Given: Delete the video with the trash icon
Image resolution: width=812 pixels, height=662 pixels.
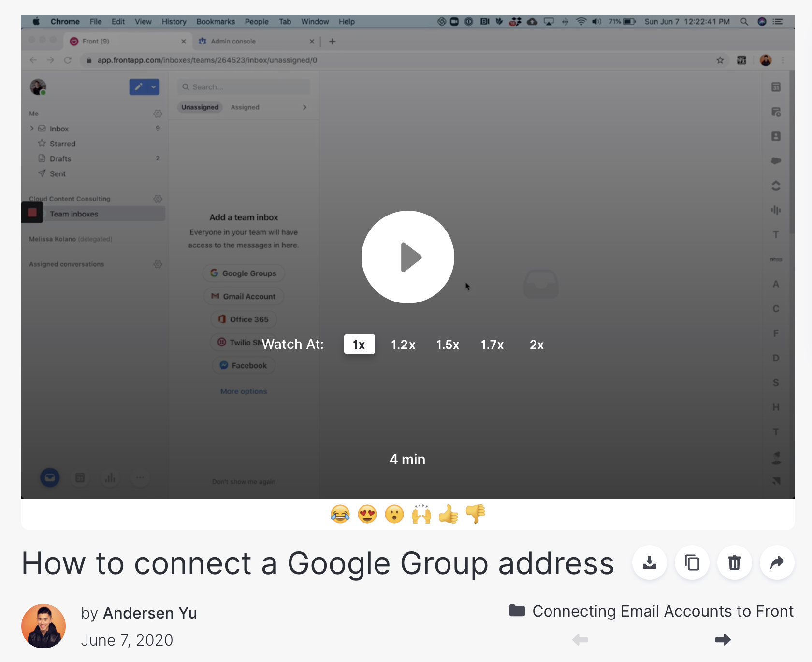Looking at the screenshot, I should coord(735,562).
